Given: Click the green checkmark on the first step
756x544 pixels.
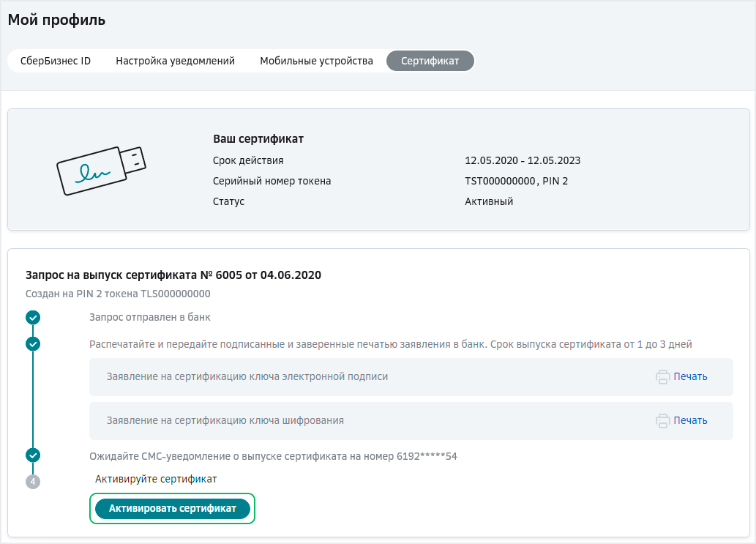Looking at the screenshot, I should (32, 318).
